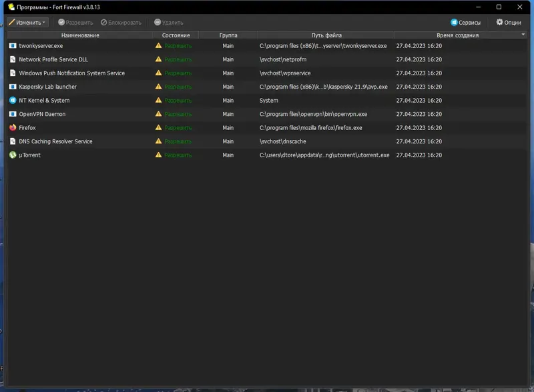Click the Fort Firewall app icon in title bar
534x392 pixels.
(11, 7)
